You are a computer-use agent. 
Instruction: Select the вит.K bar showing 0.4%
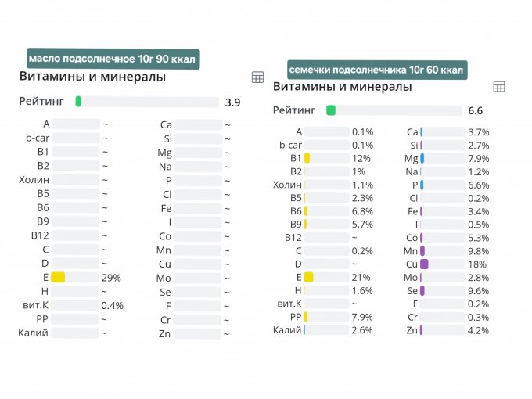[x=75, y=305]
